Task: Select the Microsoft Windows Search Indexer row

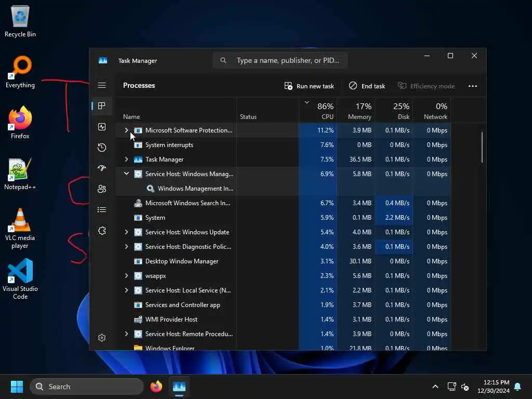Action: (x=283, y=203)
